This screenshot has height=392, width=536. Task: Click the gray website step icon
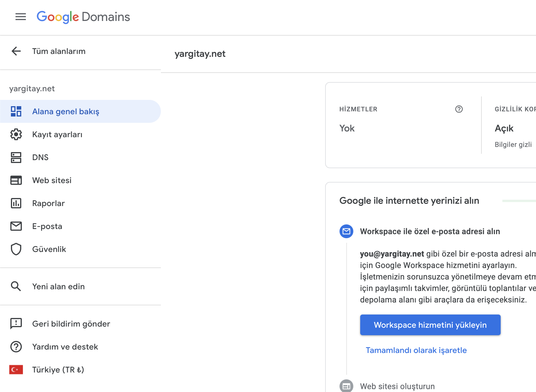coord(346,386)
